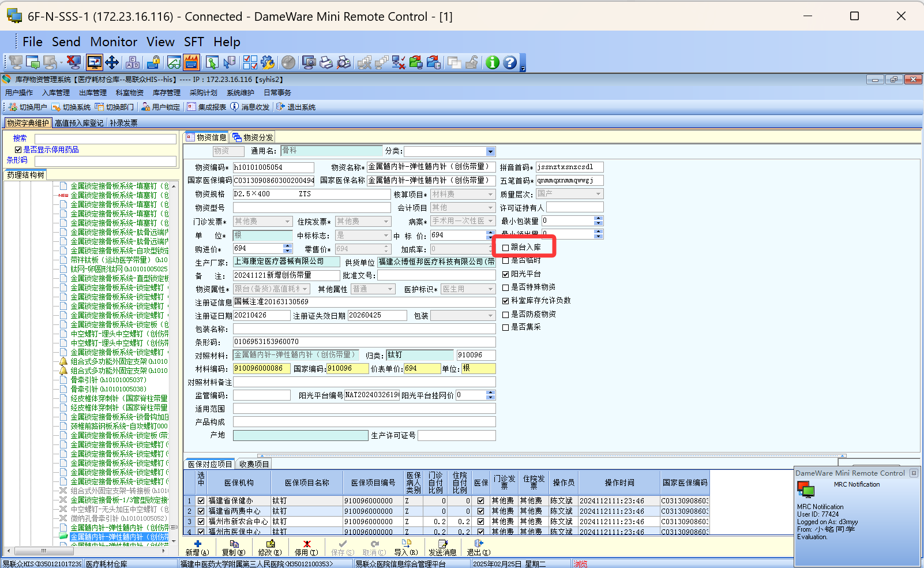Open the 核算项目 dropdown
Image resolution: width=924 pixels, height=568 pixels.
point(491,194)
